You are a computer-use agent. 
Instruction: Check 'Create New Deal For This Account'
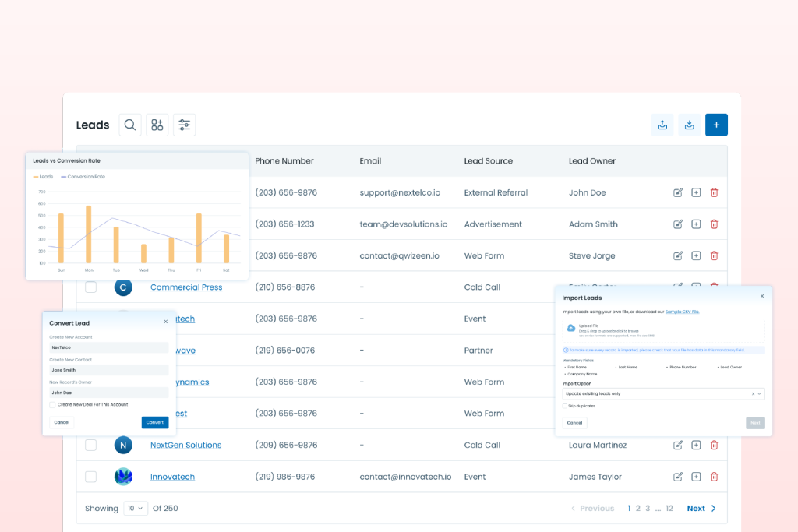tap(52, 404)
